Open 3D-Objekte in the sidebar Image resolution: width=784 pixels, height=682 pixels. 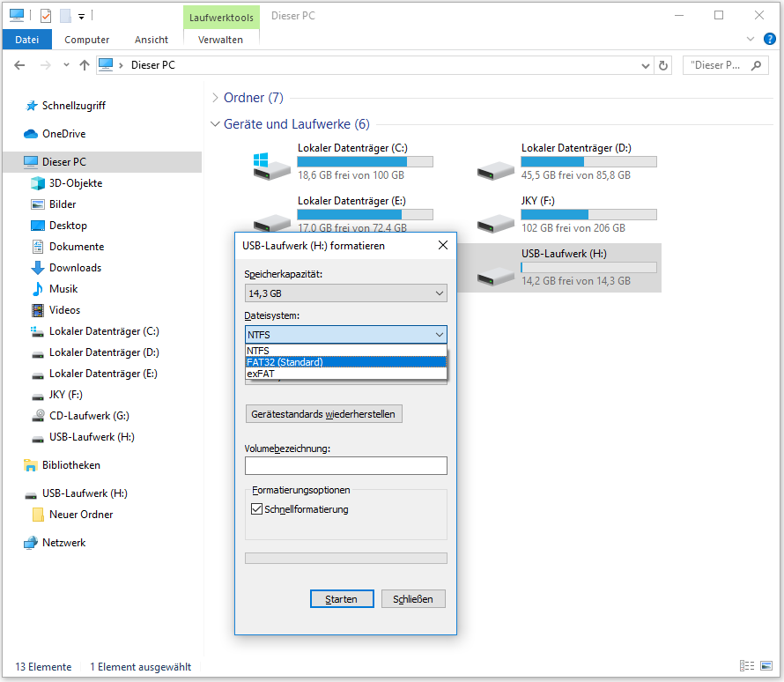(x=76, y=183)
